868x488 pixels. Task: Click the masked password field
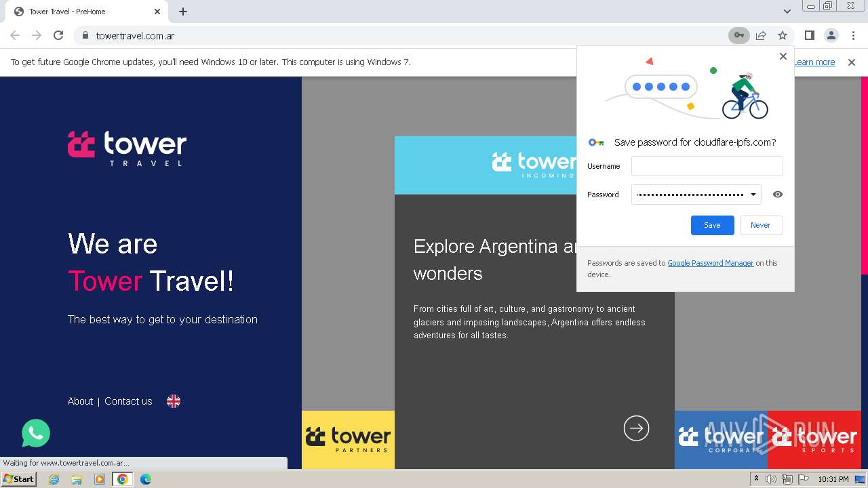[690, 195]
